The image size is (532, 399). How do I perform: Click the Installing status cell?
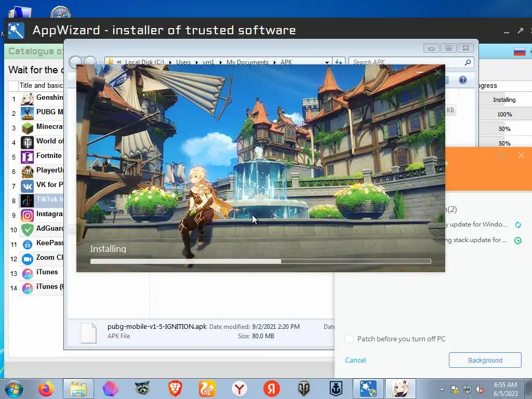point(504,100)
